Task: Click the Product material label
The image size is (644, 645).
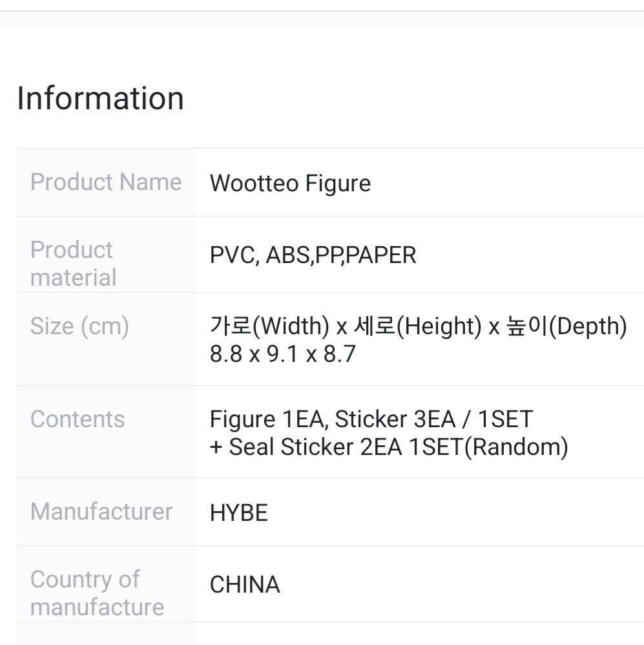Action: coord(73,264)
